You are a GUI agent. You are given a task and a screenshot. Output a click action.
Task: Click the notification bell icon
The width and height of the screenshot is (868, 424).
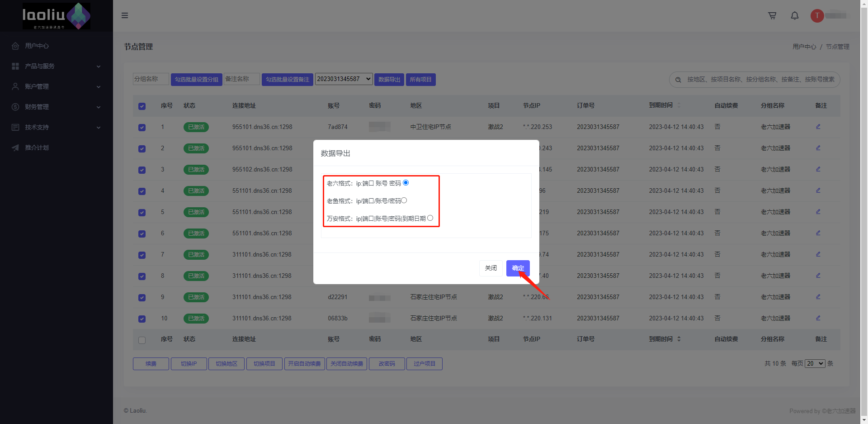pyautogui.click(x=794, y=16)
